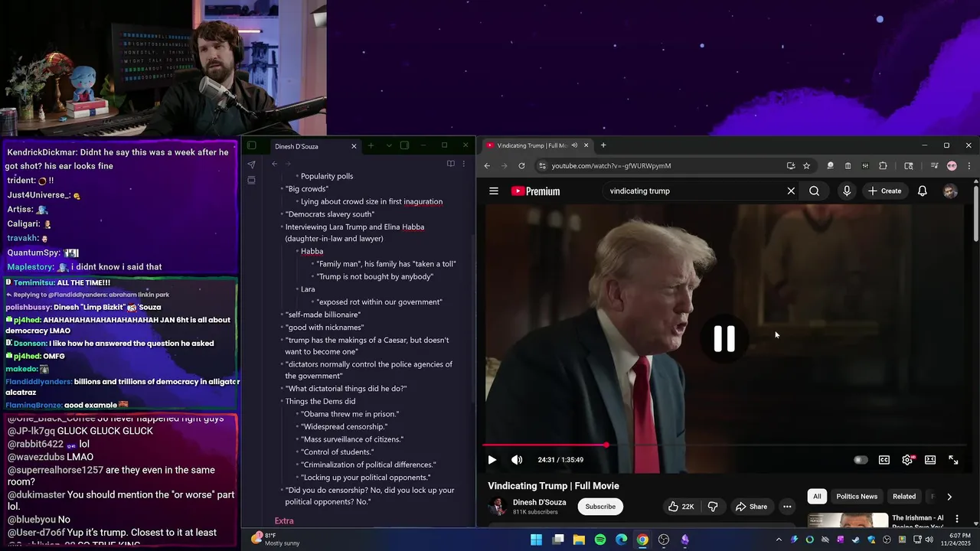Enter full screen in the video player

coord(953,460)
